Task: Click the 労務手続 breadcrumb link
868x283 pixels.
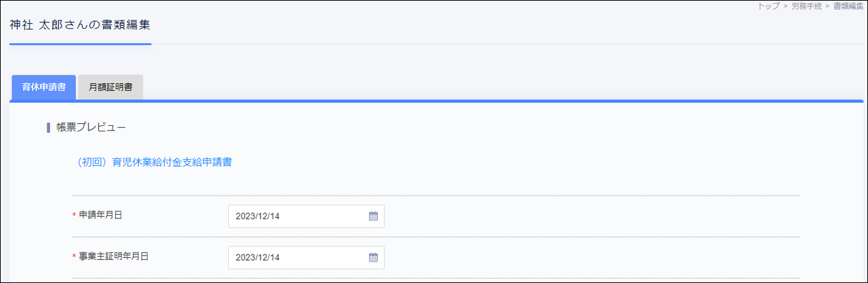Action: point(806,6)
